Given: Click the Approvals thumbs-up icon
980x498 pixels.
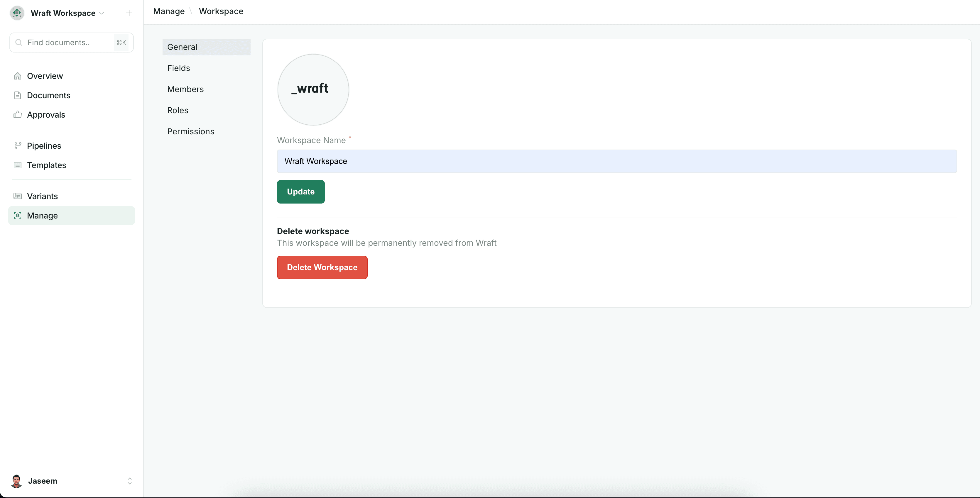Looking at the screenshot, I should click(x=18, y=114).
